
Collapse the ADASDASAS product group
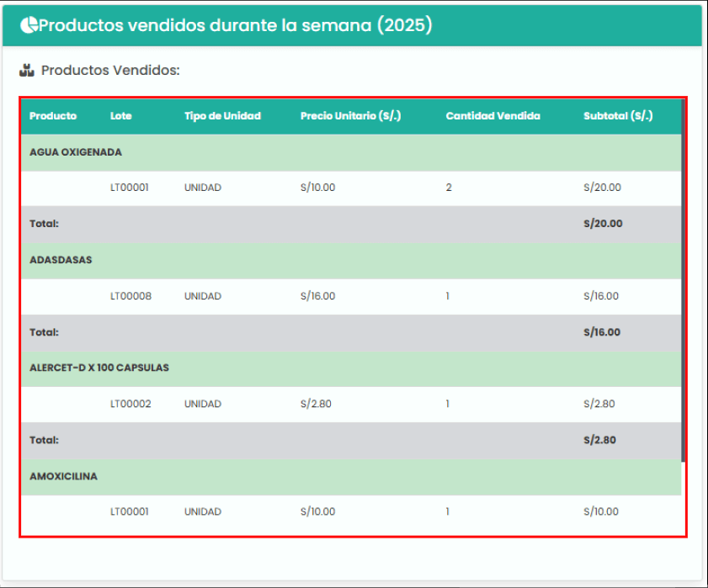pos(60,259)
